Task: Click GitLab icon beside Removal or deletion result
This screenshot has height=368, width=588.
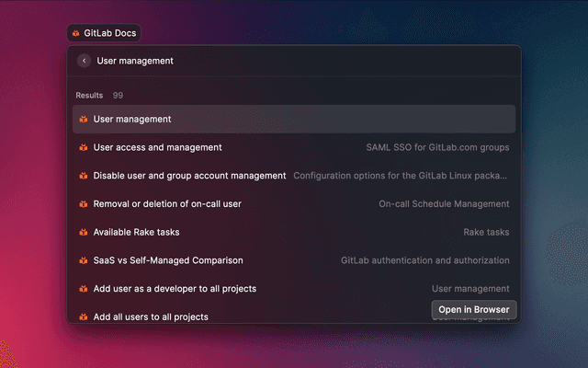Action: coord(83,204)
